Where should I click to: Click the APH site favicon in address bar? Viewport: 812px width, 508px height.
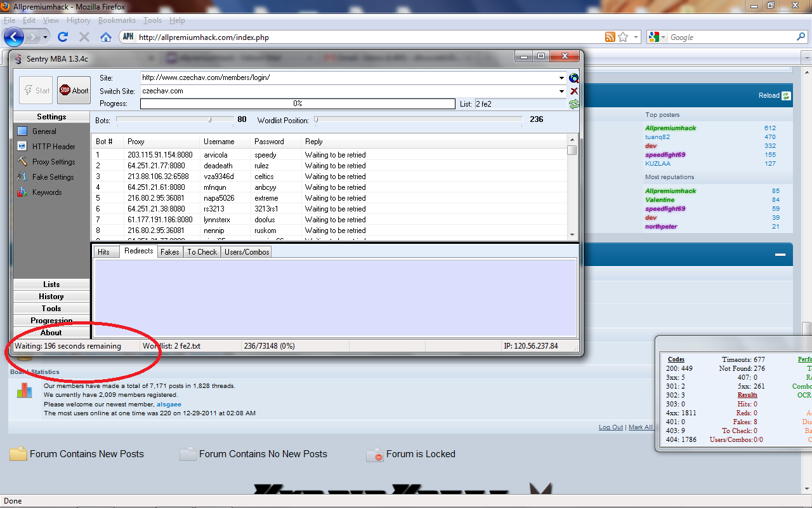tap(128, 37)
